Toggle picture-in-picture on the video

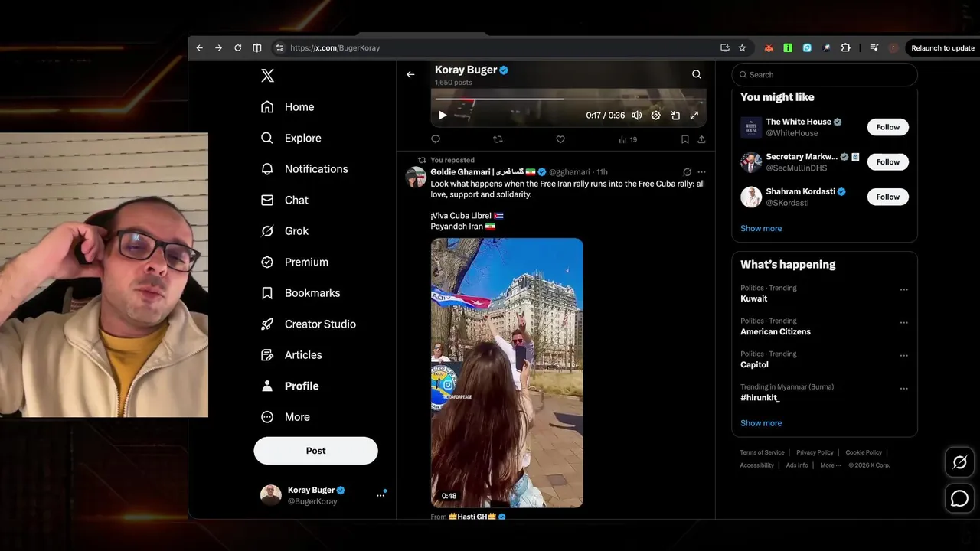pos(675,116)
